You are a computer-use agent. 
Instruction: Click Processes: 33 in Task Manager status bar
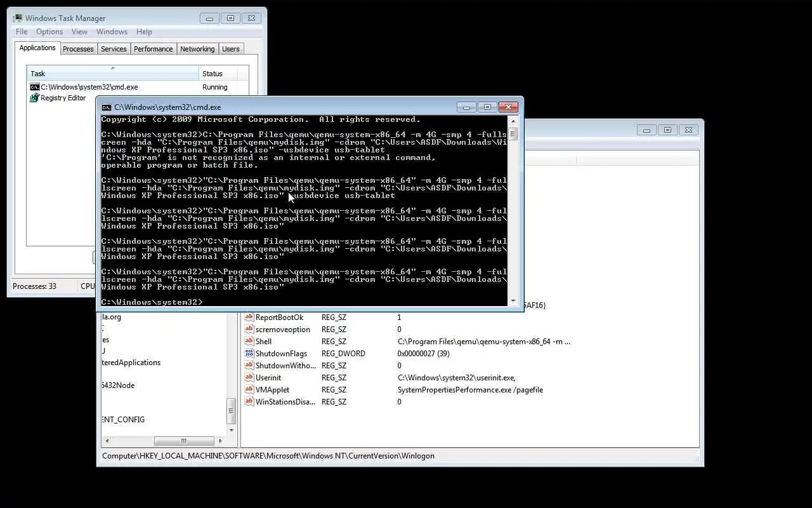[34, 286]
